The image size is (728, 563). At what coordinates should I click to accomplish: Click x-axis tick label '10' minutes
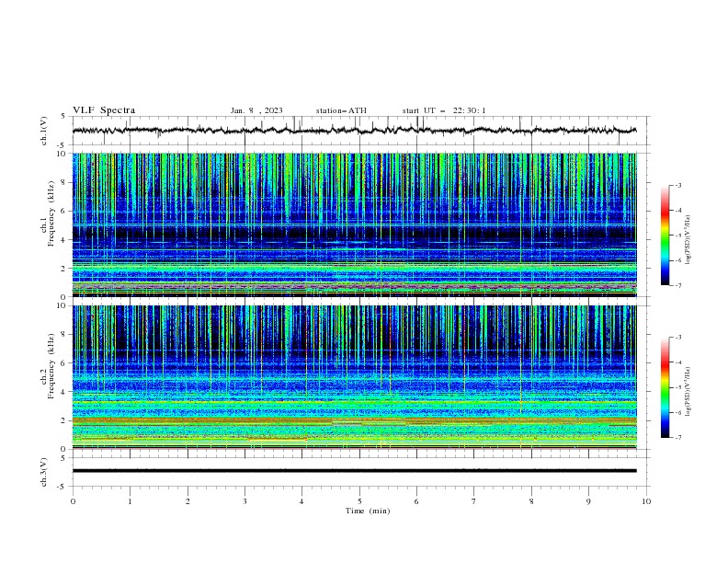tap(646, 501)
